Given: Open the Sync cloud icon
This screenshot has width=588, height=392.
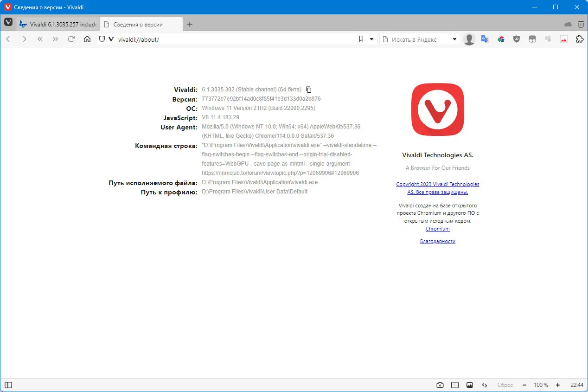Looking at the screenshot, I should 568,24.
